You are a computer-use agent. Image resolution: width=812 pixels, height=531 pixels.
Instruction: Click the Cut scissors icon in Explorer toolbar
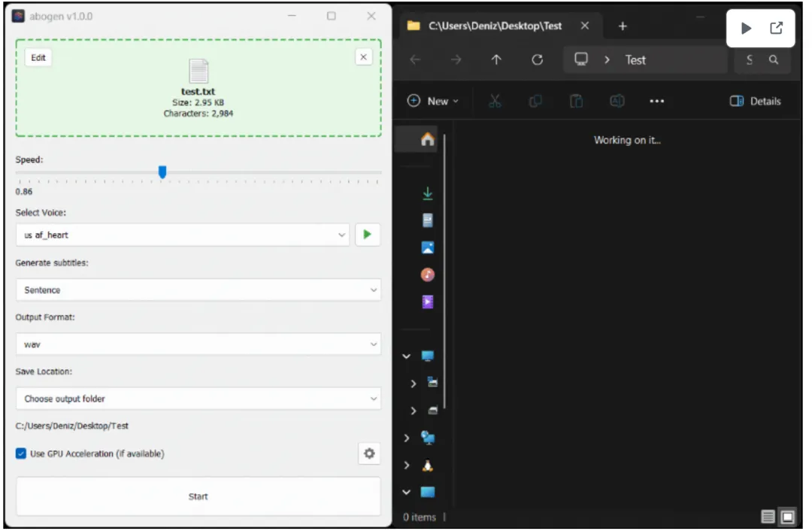pyautogui.click(x=495, y=102)
